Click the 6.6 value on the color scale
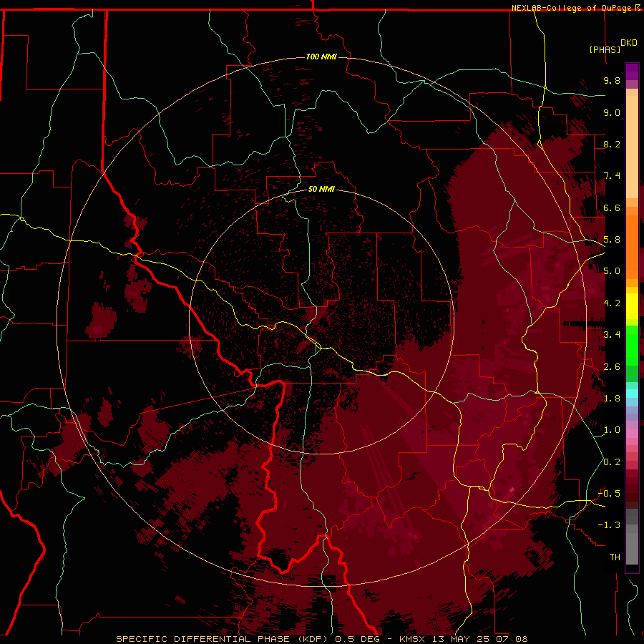Viewport: 644px width, 644px height. coord(612,208)
